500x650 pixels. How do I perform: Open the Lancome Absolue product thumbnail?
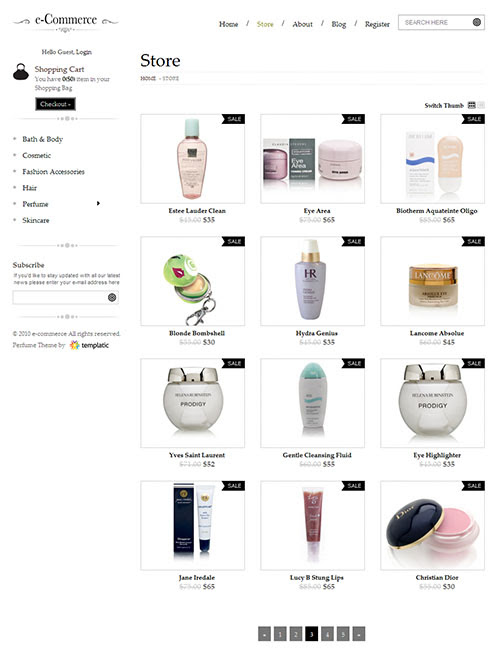point(432,281)
